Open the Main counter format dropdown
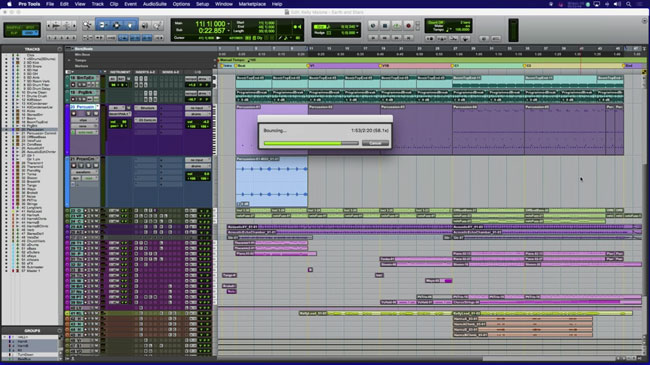Image resolution: width=650 pixels, height=365 pixels. pyautogui.click(x=228, y=24)
